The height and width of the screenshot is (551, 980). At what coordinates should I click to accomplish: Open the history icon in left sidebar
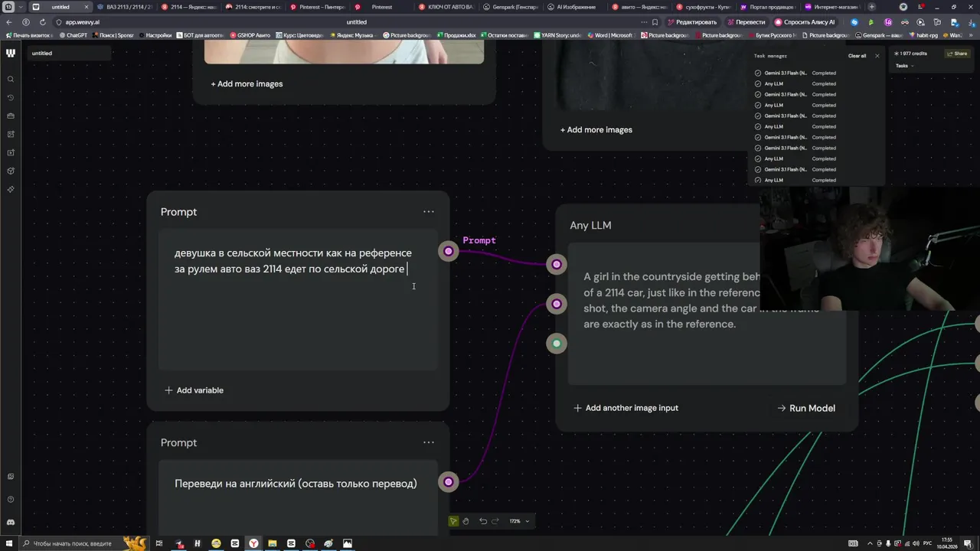[x=11, y=98]
